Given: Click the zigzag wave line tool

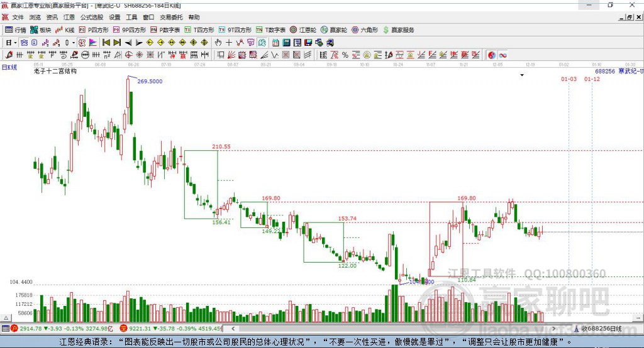Looking at the screenshot, I should [x=275, y=55].
